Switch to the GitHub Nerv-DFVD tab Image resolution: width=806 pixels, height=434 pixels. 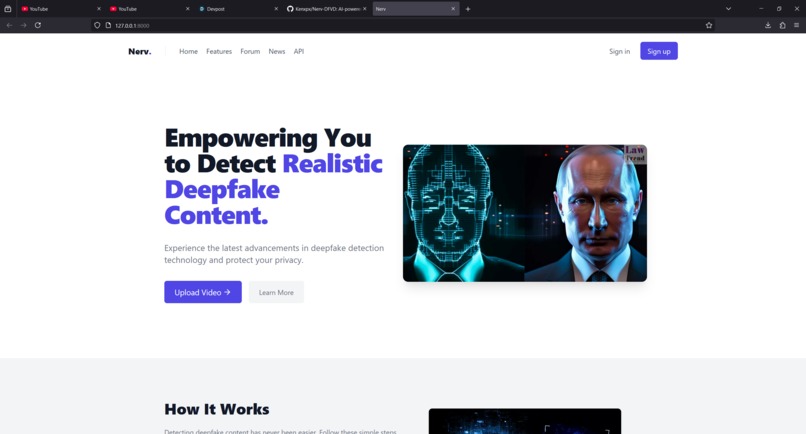(326, 9)
